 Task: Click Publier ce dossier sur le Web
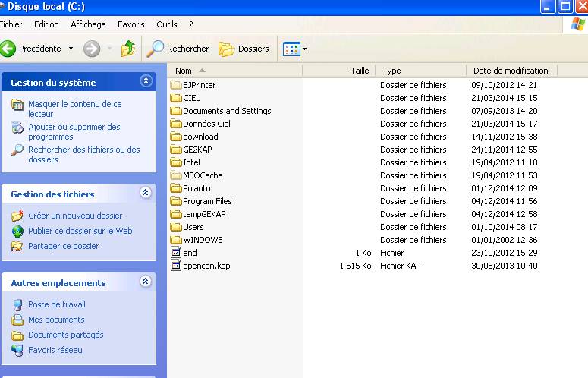point(80,231)
